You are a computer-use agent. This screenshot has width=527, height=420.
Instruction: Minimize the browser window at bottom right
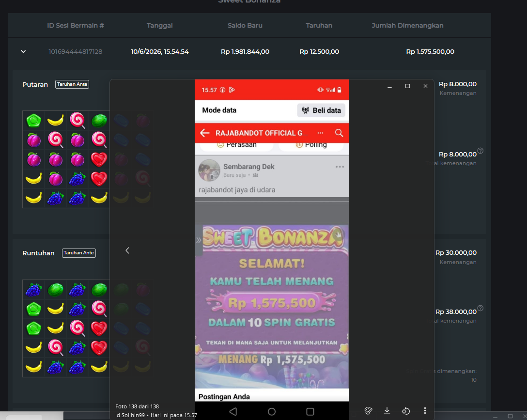(x=495, y=417)
